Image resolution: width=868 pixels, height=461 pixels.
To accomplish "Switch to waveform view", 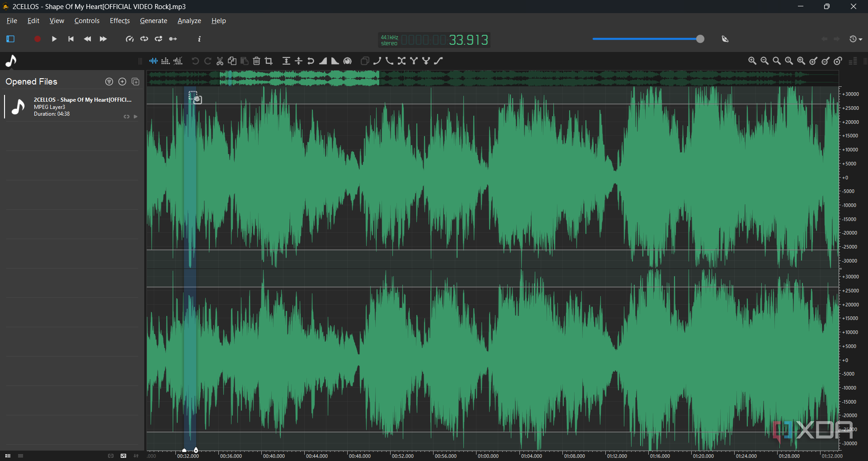I will coord(153,61).
